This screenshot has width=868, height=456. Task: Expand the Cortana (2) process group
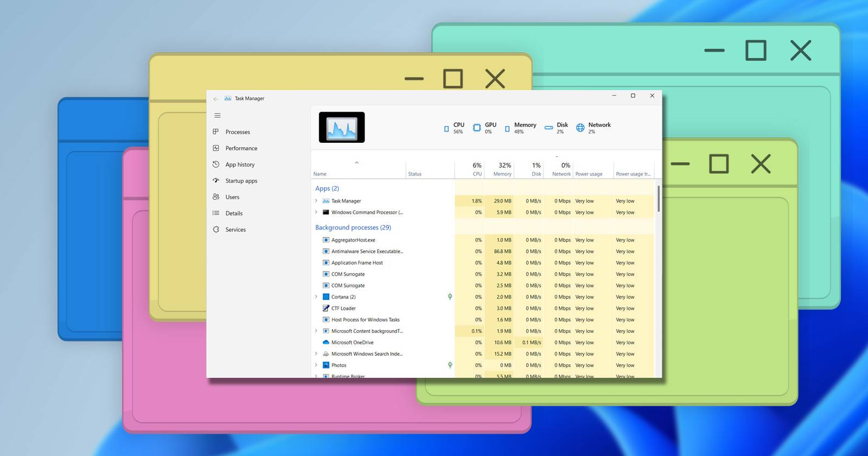click(316, 297)
